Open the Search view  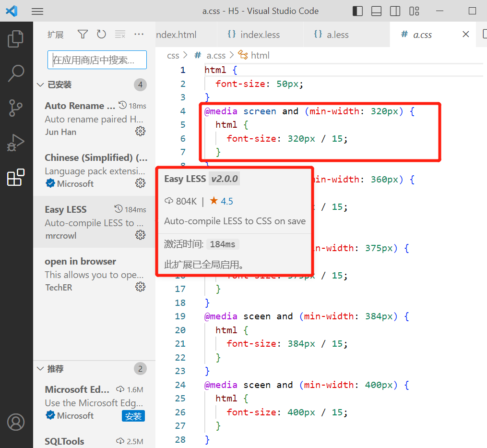16,73
